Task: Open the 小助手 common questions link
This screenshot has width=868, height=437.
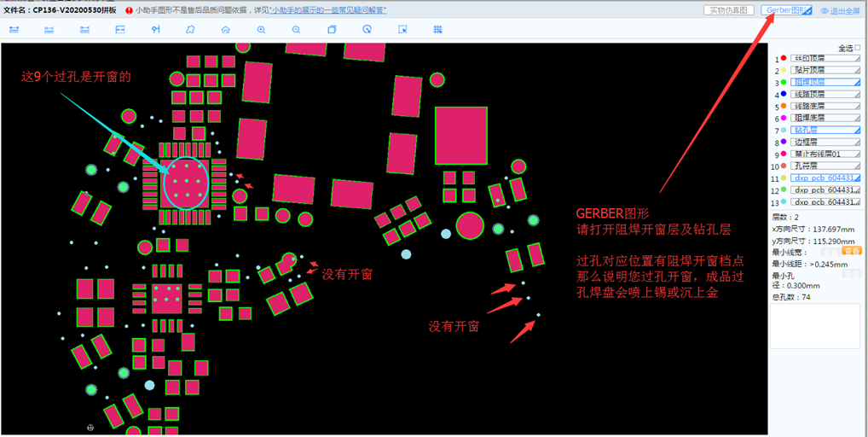Action: (327, 10)
